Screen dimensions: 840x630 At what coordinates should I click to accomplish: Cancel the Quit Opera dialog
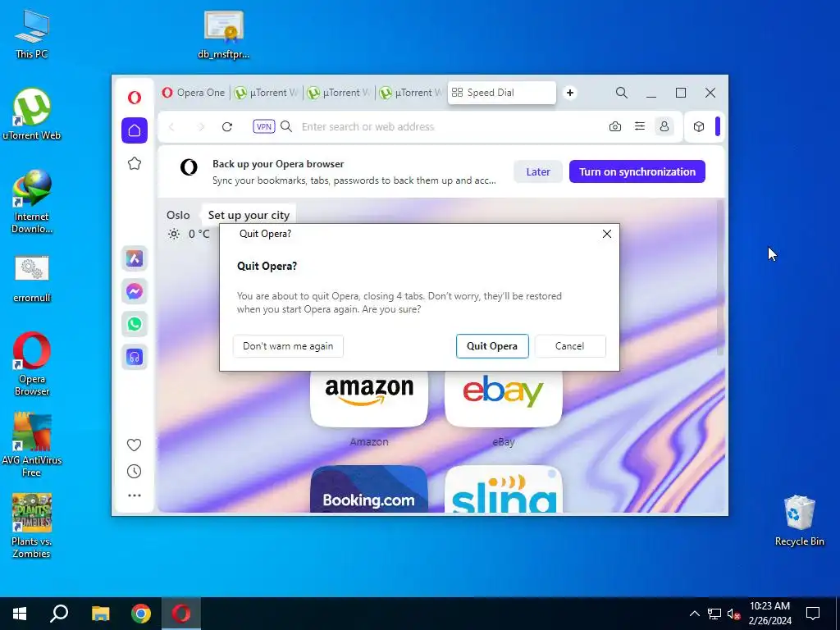(x=570, y=346)
